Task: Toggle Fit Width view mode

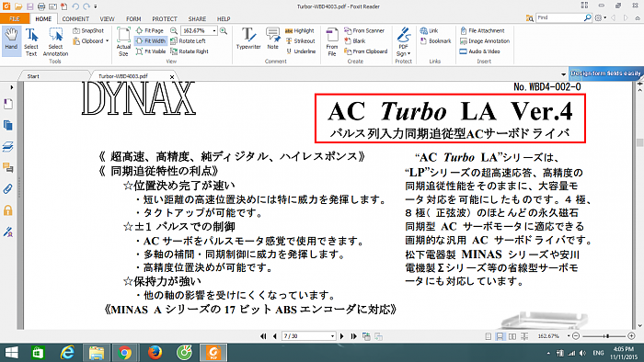Action: click(x=150, y=41)
